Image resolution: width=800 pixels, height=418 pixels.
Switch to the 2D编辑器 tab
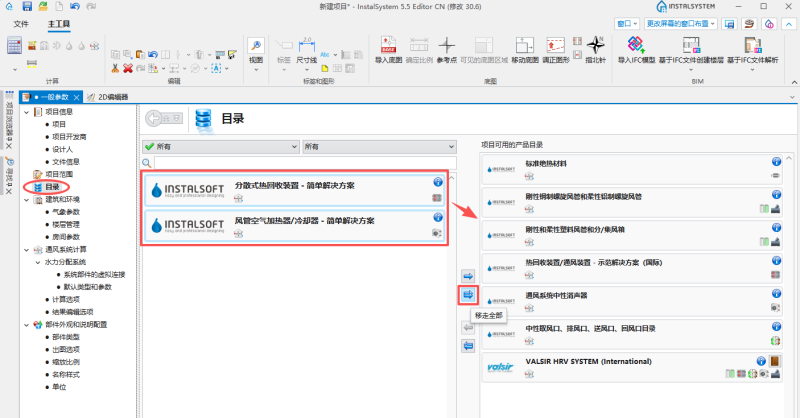point(108,97)
